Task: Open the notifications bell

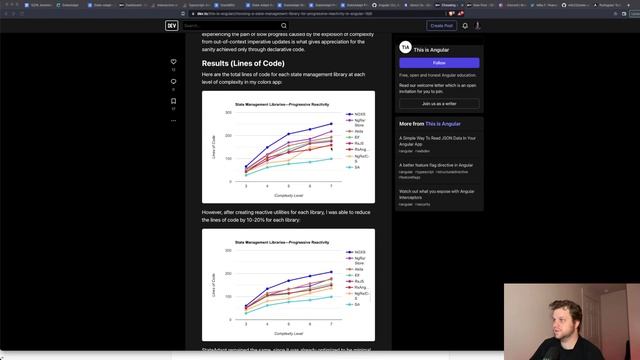Action: tap(465, 26)
